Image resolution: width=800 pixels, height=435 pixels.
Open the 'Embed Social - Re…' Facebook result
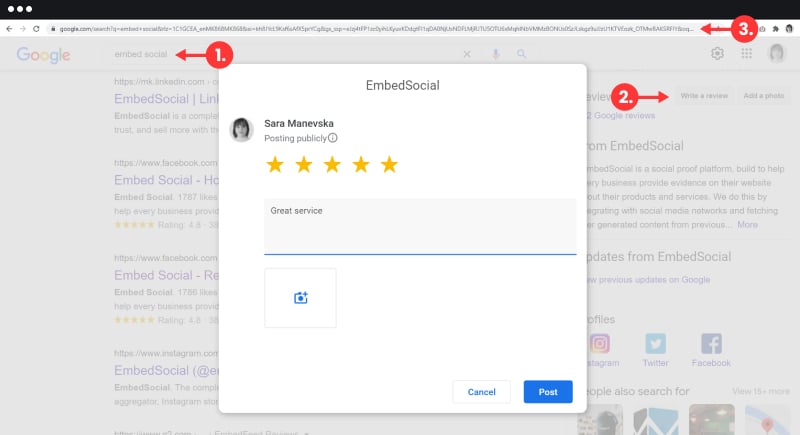(166, 275)
